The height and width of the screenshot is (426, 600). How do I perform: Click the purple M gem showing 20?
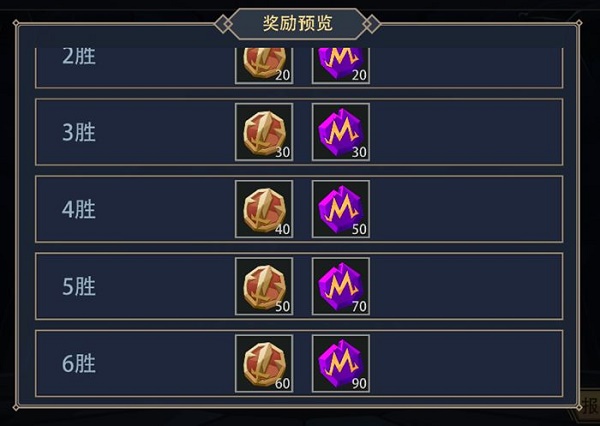[341, 65]
